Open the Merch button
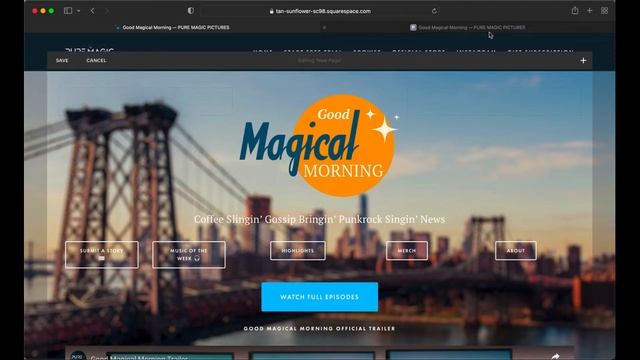 407,251
